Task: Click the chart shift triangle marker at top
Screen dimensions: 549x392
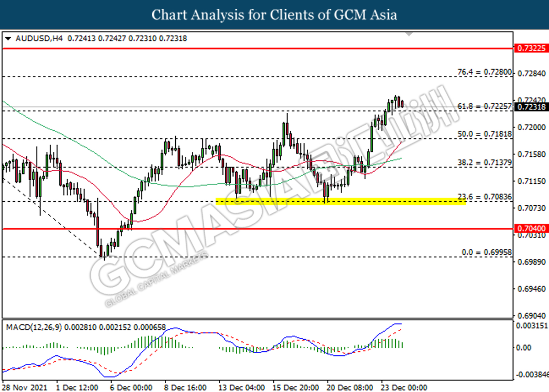Action: (409, 34)
